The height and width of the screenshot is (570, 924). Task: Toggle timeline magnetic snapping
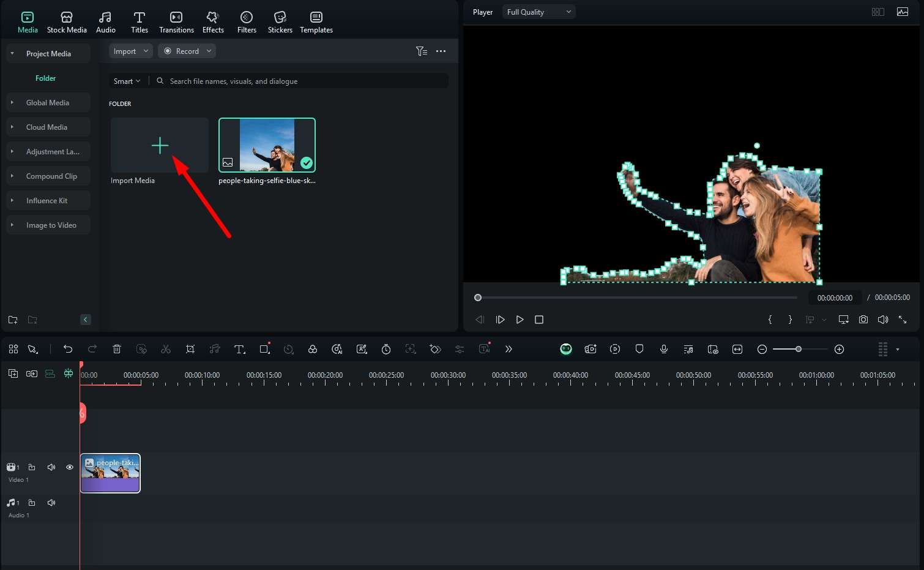(x=68, y=373)
